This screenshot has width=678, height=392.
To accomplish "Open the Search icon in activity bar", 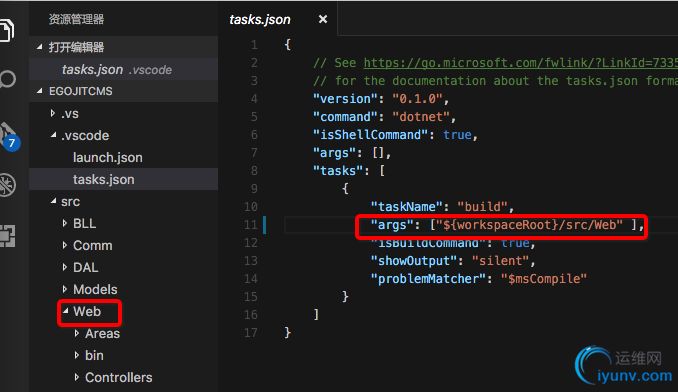I will click(7, 80).
